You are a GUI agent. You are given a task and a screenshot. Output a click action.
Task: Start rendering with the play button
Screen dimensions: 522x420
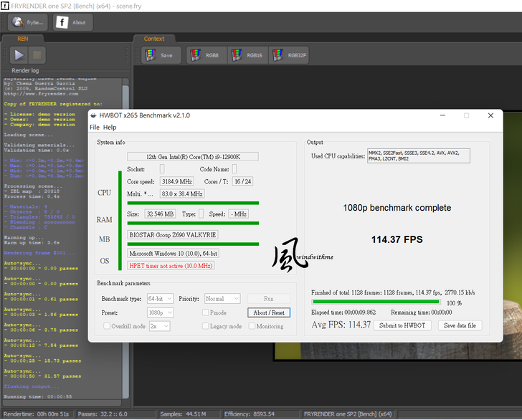click(x=19, y=54)
